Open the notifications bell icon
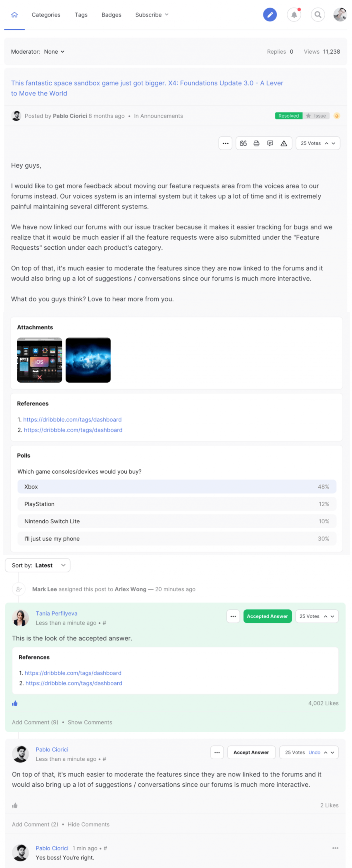 click(294, 15)
